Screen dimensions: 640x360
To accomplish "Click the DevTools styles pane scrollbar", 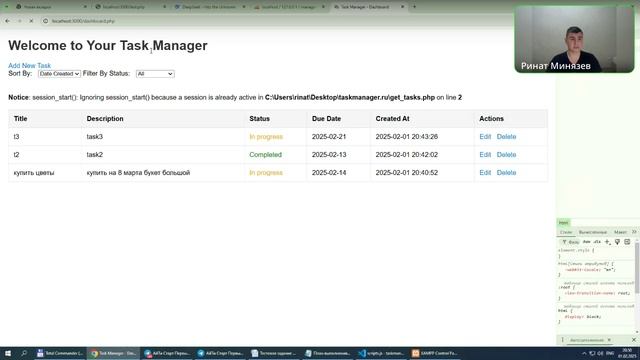I will [x=637, y=267].
